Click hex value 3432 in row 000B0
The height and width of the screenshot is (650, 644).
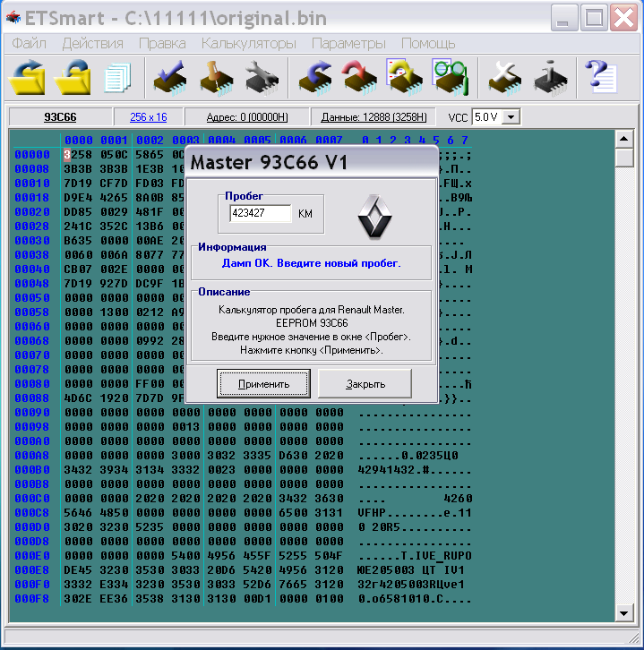click(78, 470)
